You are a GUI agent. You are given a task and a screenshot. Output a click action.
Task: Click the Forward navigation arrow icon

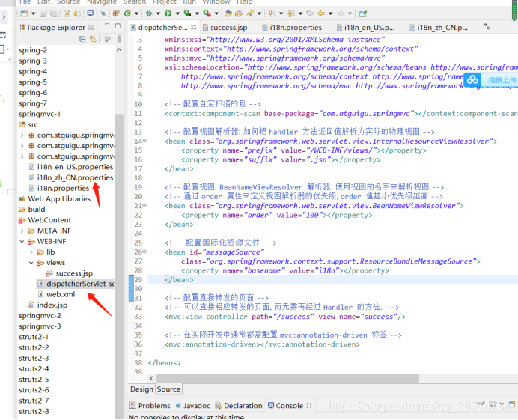click(341, 13)
